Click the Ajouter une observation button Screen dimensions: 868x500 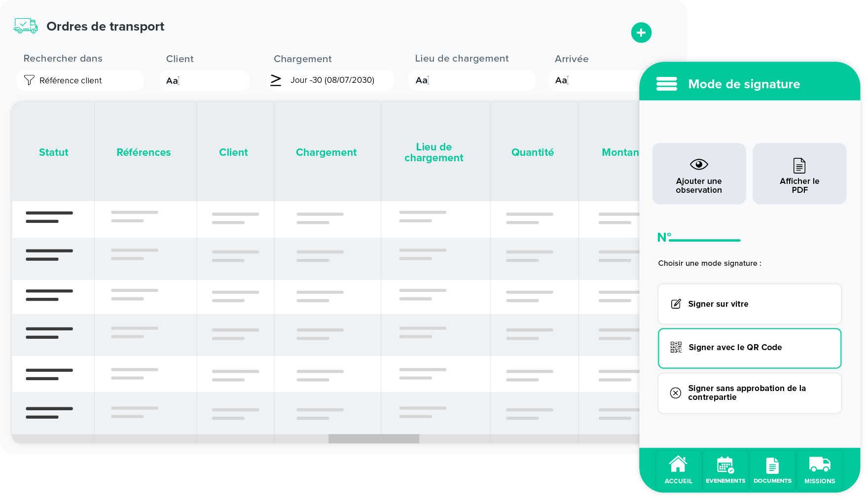[699, 174]
